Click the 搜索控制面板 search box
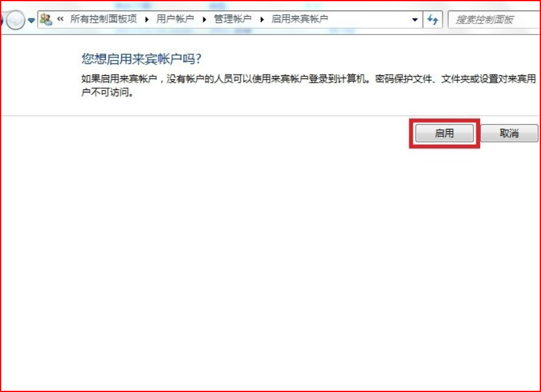The image size is (541, 392). [x=493, y=20]
